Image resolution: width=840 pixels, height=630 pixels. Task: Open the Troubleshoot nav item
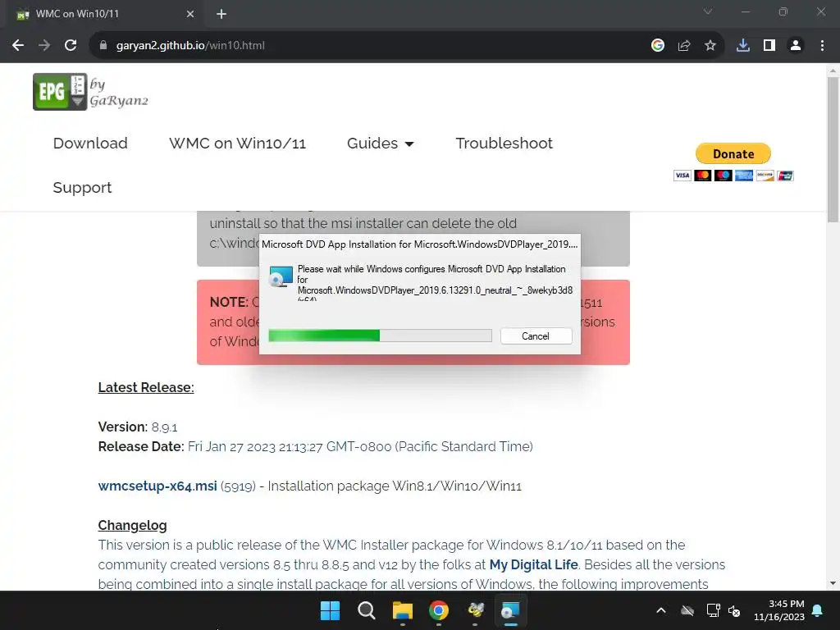click(x=504, y=143)
